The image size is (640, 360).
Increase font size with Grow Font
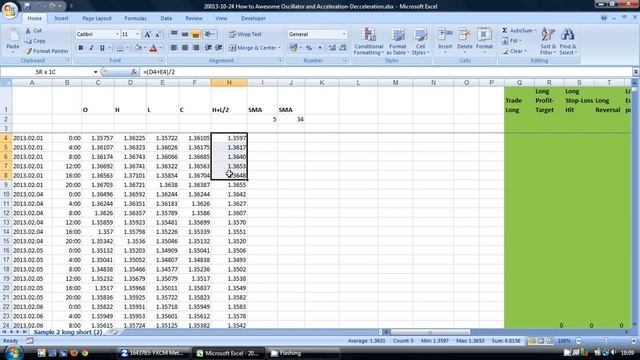pos(148,34)
